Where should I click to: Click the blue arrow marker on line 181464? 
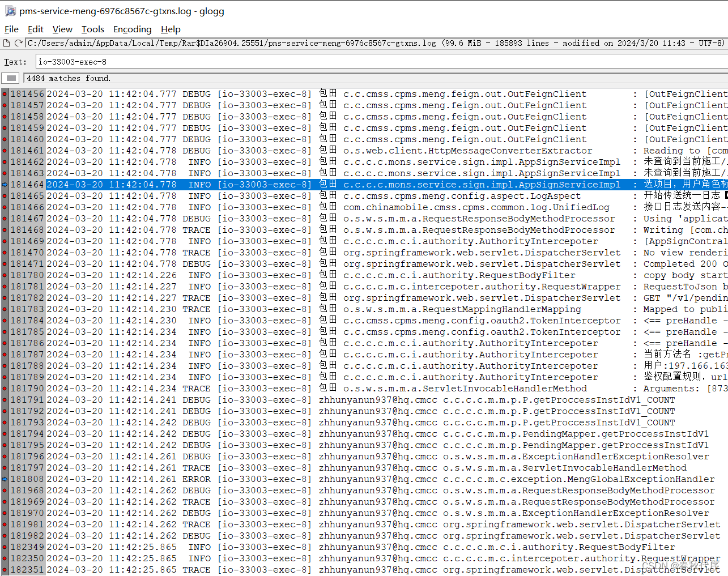5,184
